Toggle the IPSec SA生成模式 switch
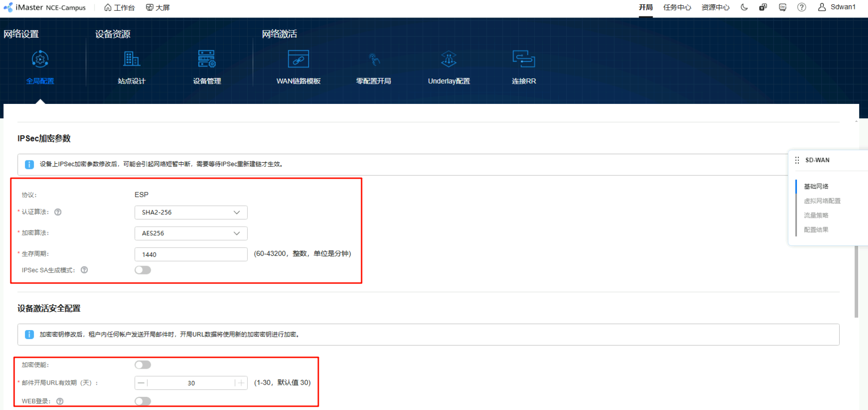Viewport: 868px width, 410px height. 142,270
